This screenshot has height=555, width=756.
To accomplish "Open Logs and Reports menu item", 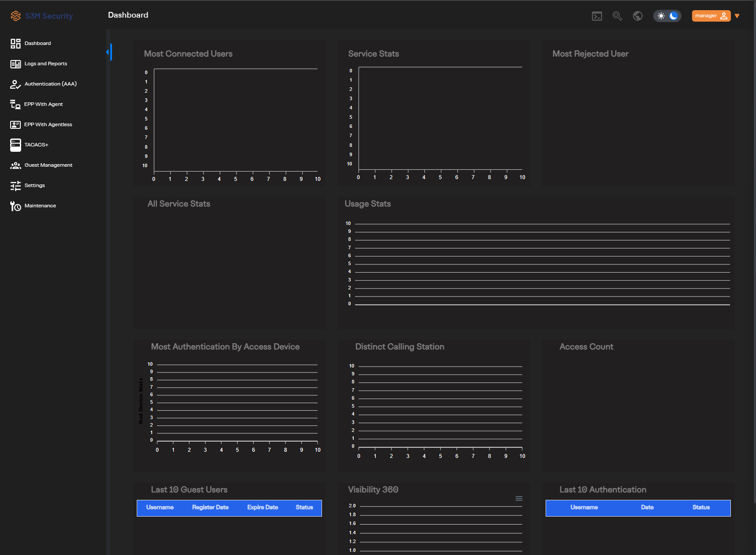I will (46, 64).
